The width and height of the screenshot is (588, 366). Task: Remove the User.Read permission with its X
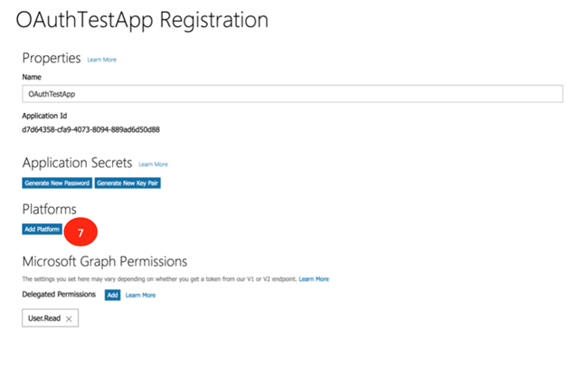click(x=69, y=319)
